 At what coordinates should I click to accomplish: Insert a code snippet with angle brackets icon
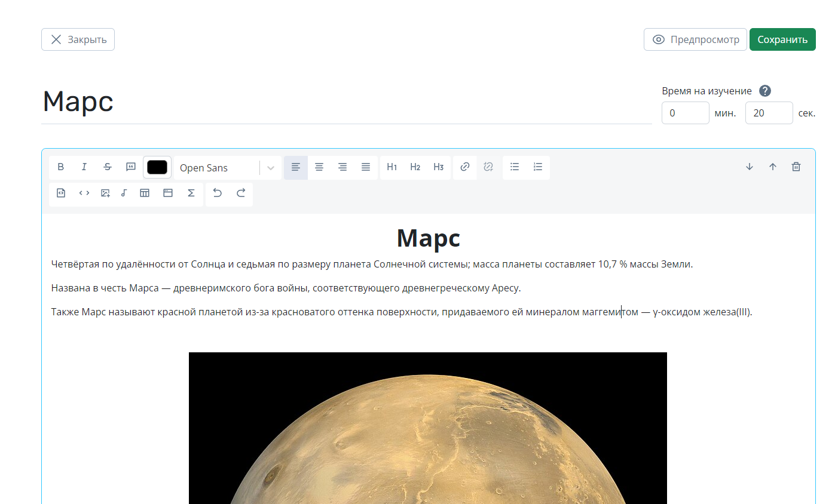tap(84, 193)
